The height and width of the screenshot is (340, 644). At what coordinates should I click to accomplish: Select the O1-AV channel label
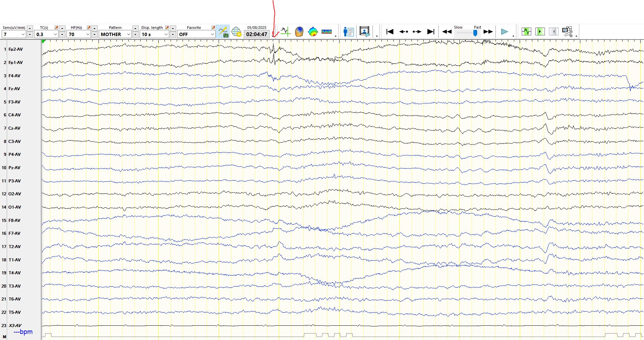[15, 207]
